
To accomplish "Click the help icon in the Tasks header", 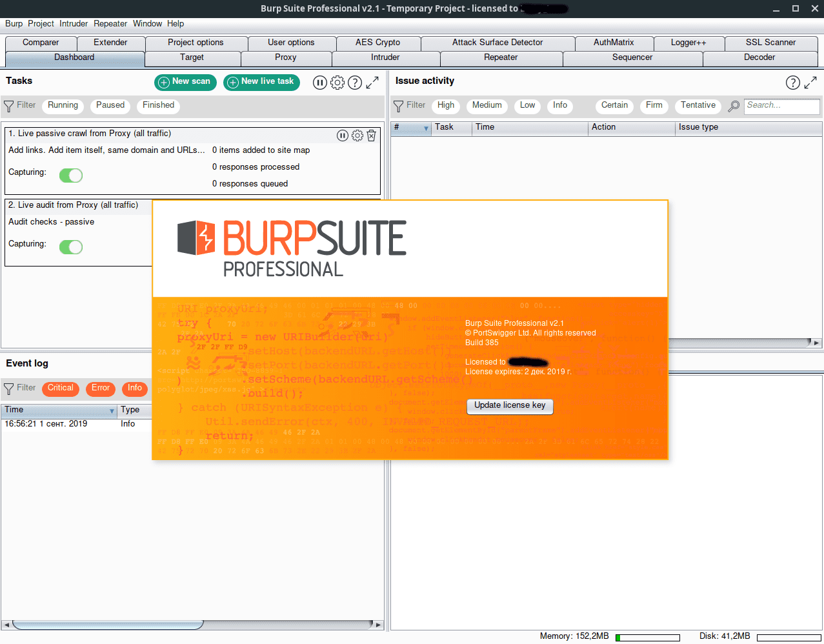I will [355, 83].
